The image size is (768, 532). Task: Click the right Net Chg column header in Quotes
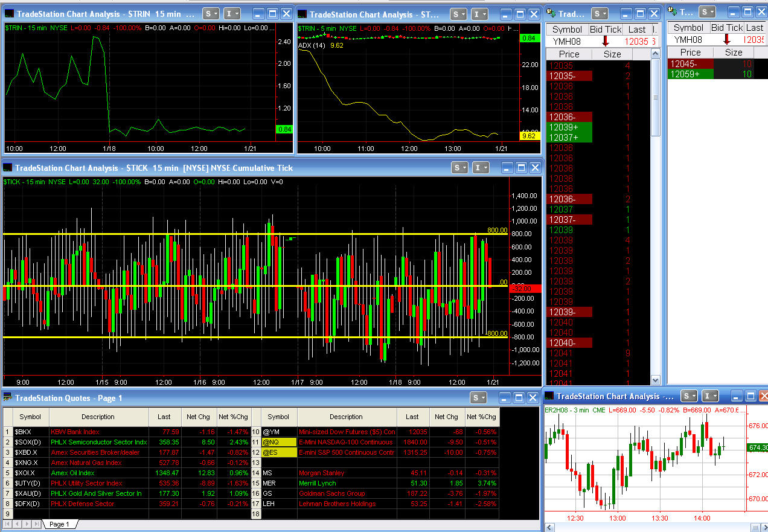(446, 417)
